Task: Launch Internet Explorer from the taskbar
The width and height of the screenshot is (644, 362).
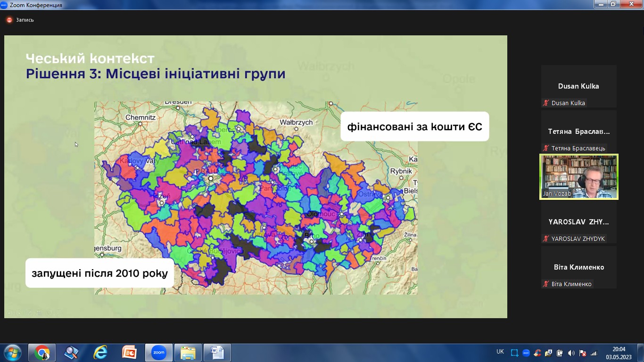Action: click(100, 353)
